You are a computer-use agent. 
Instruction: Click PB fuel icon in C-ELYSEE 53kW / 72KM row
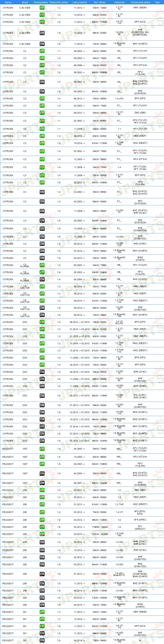(x=42, y=8)
